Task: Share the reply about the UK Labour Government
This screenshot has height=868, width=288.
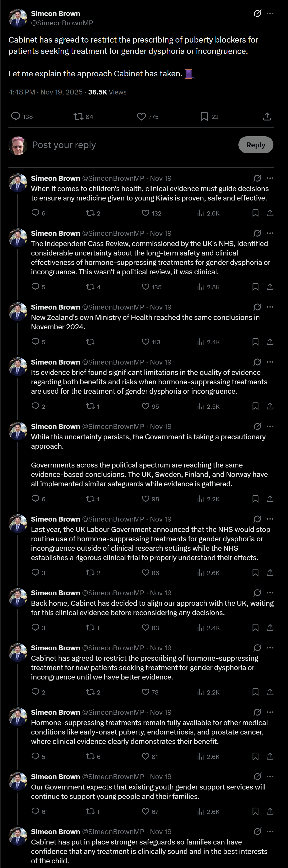Action: [270, 573]
